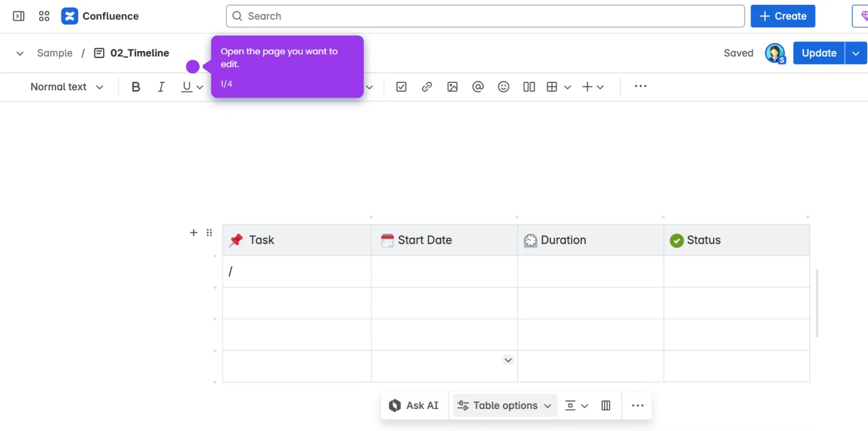Viewport: 868px width, 431px height.
Task: Toggle italic formatting
Action: pos(161,87)
